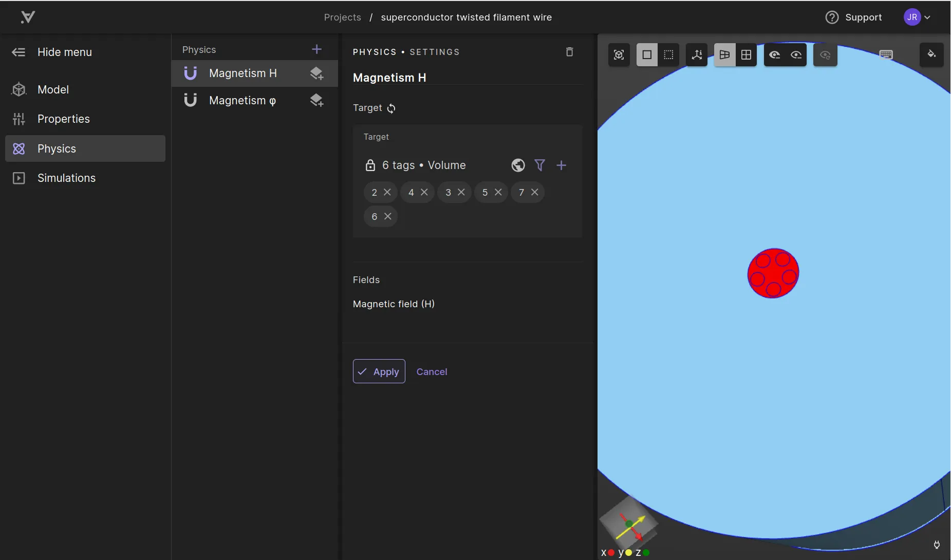
Task: Click the project title 'superconductor twisted filament wire'
Action: coord(466,17)
